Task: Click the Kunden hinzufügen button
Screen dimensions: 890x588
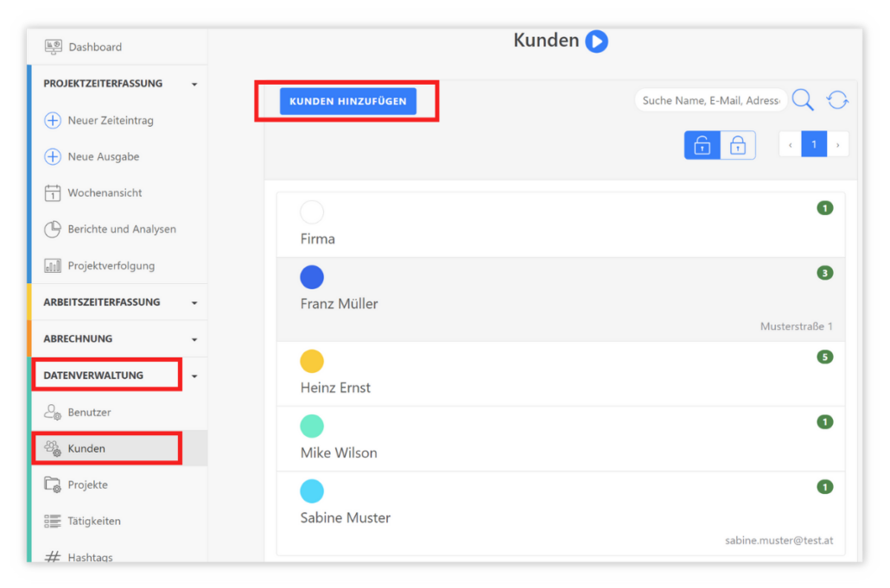Action: coord(347,101)
